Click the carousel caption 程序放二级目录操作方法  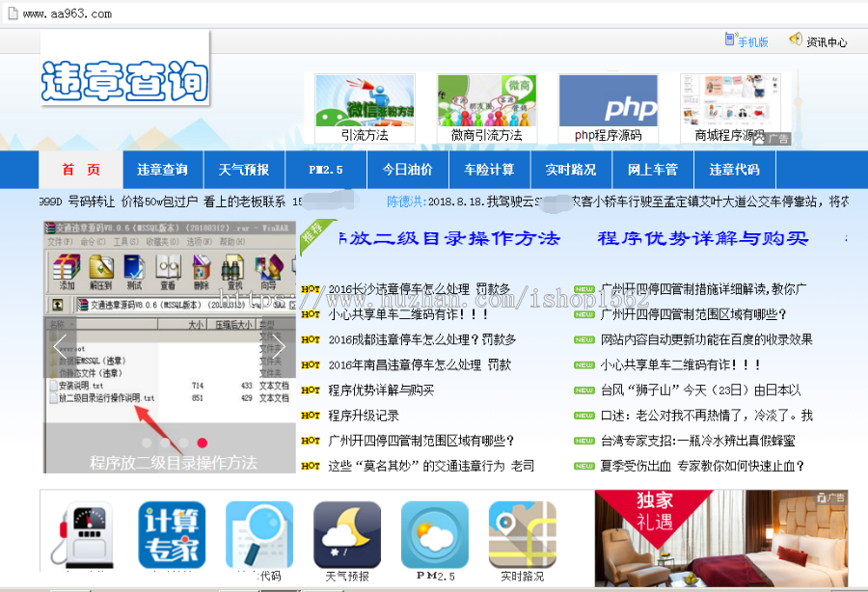[x=174, y=463]
